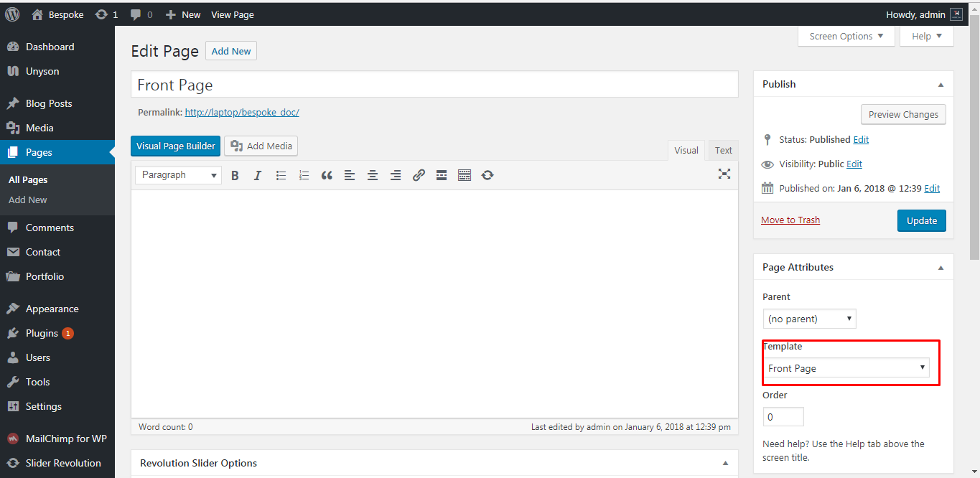Insert a bulleted list
The width and height of the screenshot is (980, 478).
[x=281, y=175]
